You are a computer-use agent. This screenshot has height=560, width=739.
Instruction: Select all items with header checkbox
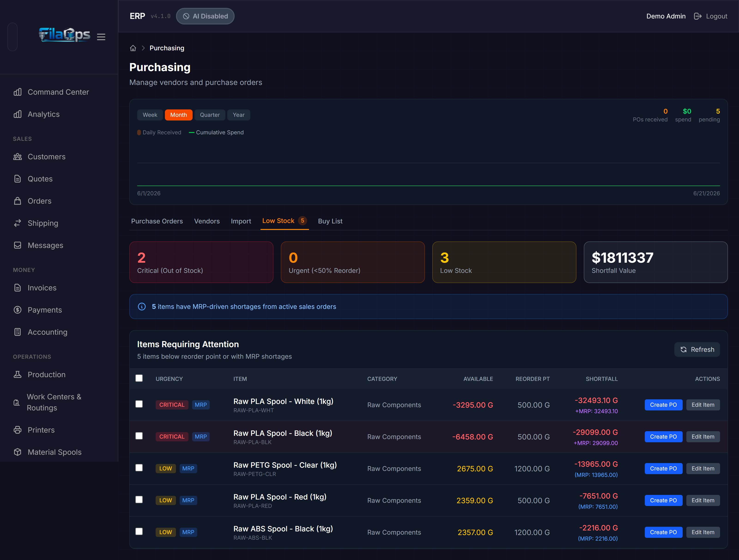(139, 378)
